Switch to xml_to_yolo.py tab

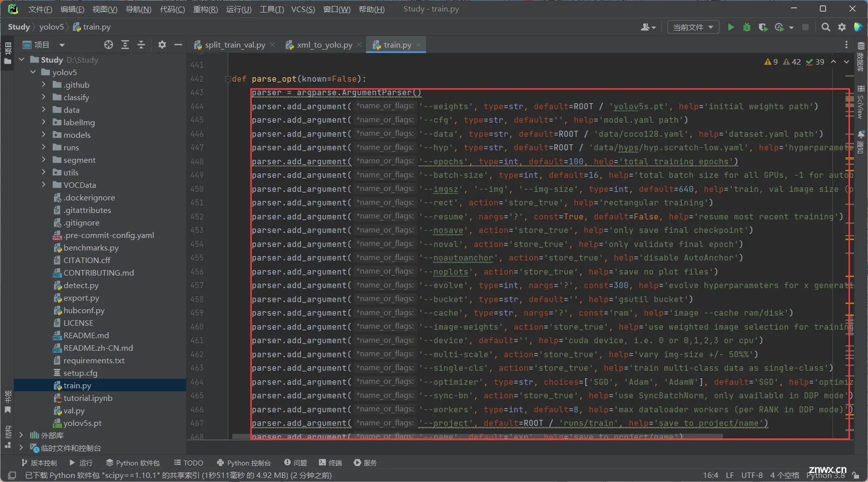click(325, 45)
